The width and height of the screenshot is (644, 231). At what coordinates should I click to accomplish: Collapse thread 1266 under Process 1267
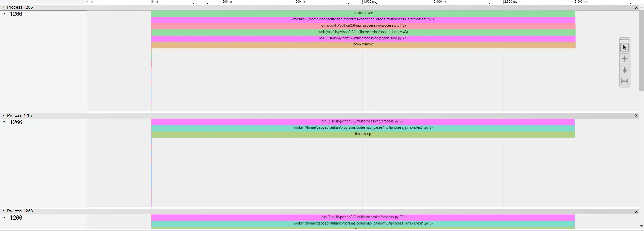point(4,122)
